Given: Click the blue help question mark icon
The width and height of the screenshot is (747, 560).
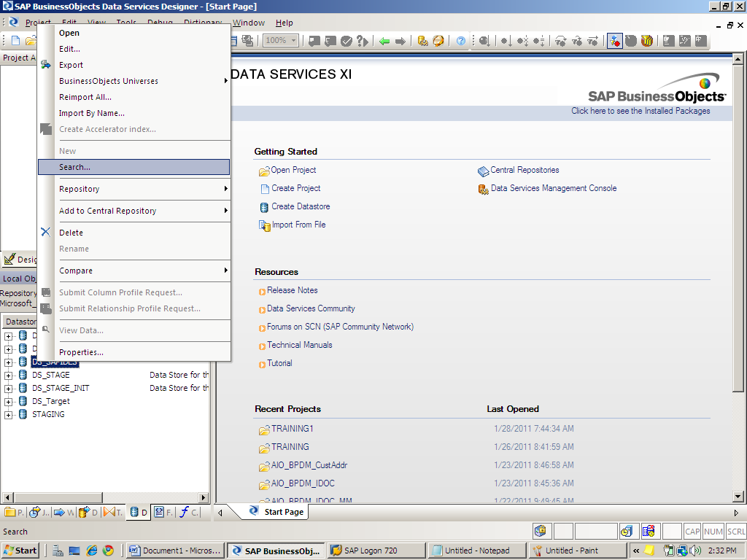Looking at the screenshot, I should (x=461, y=41).
